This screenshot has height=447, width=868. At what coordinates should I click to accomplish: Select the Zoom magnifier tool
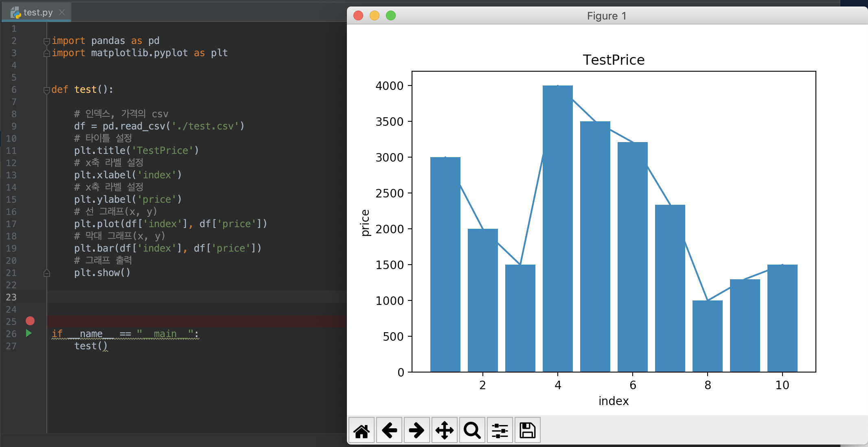click(x=472, y=430)
